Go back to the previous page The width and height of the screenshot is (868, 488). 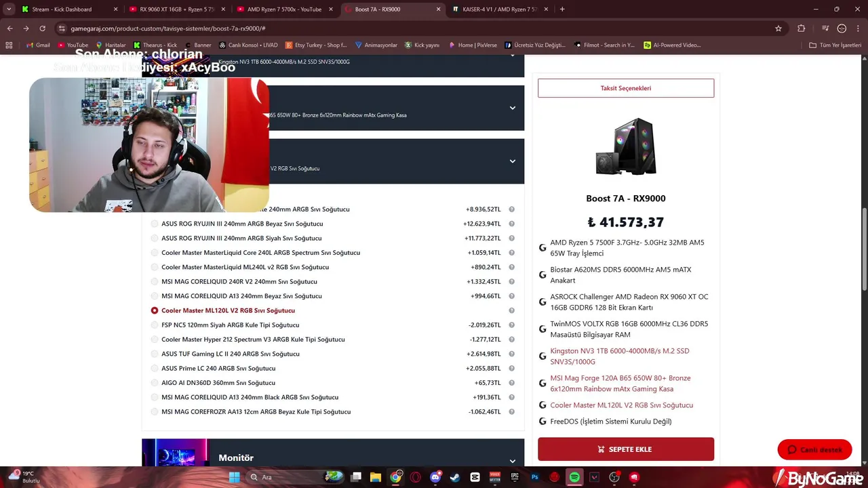(9, 28)
